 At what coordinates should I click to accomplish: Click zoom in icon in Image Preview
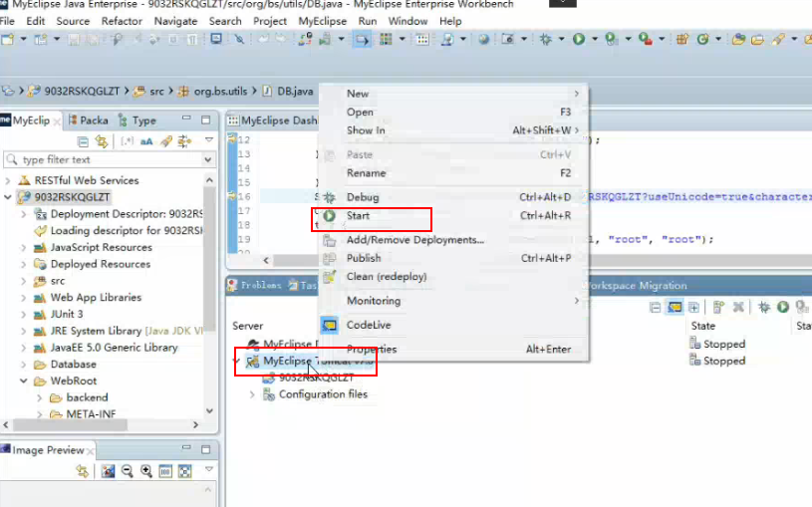(146, 471)
